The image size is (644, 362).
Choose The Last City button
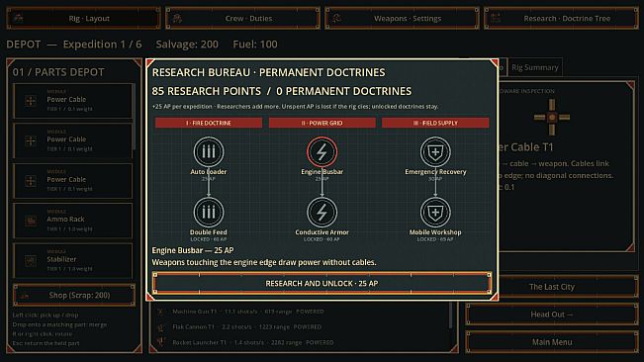pyautogui.click(x=552, y=287)
